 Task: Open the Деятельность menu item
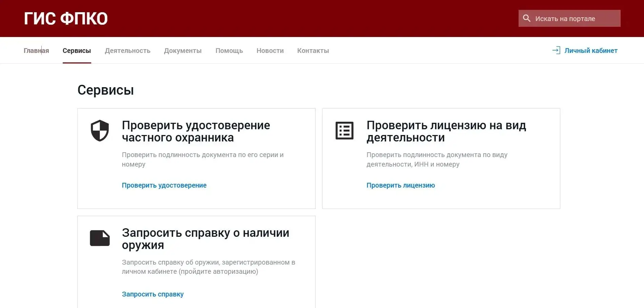(127, 51)
